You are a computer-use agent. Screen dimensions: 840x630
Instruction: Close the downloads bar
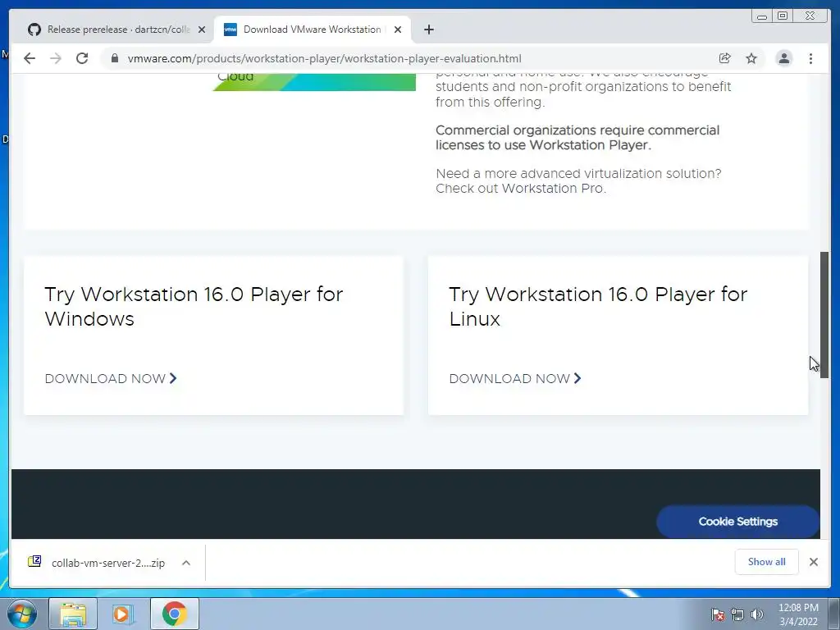tap(813, 562)
